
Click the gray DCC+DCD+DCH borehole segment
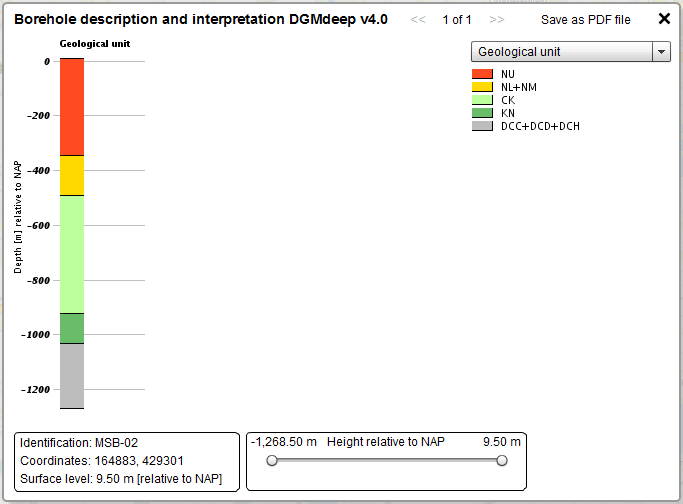(71, 376)
